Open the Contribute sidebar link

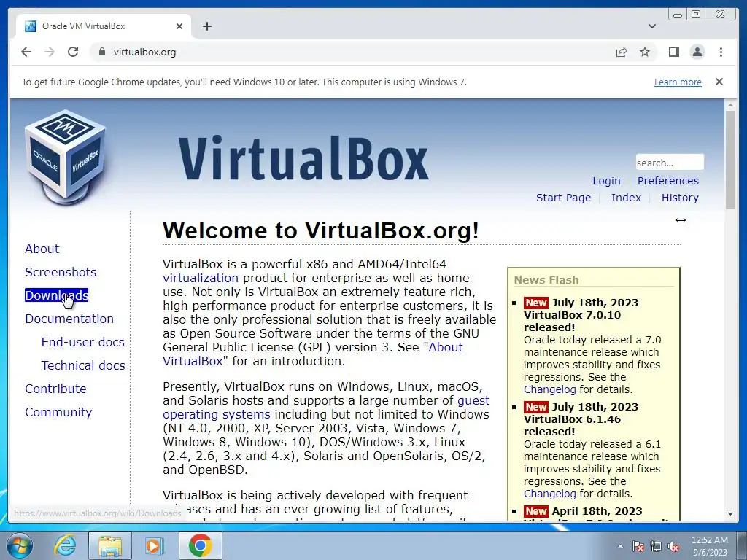(55, 389)
